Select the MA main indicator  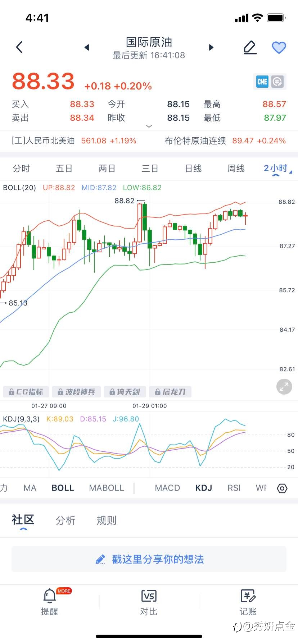point(30,488)
